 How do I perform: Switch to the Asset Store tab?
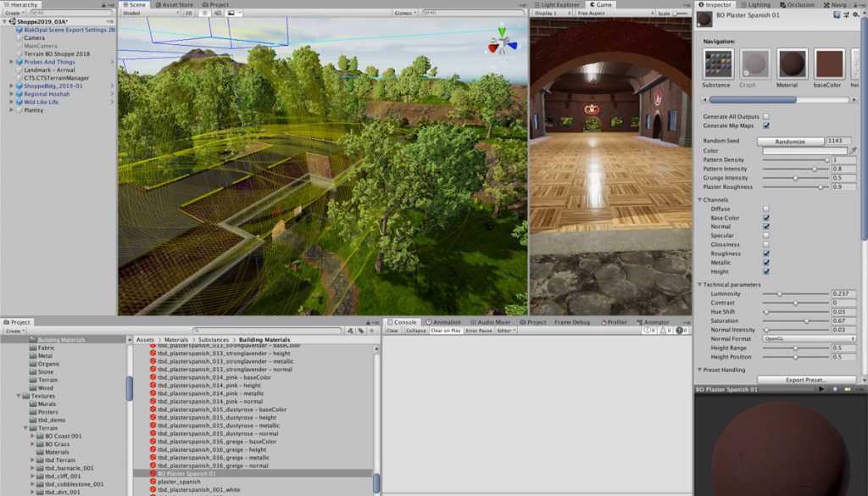pos(175,4)
